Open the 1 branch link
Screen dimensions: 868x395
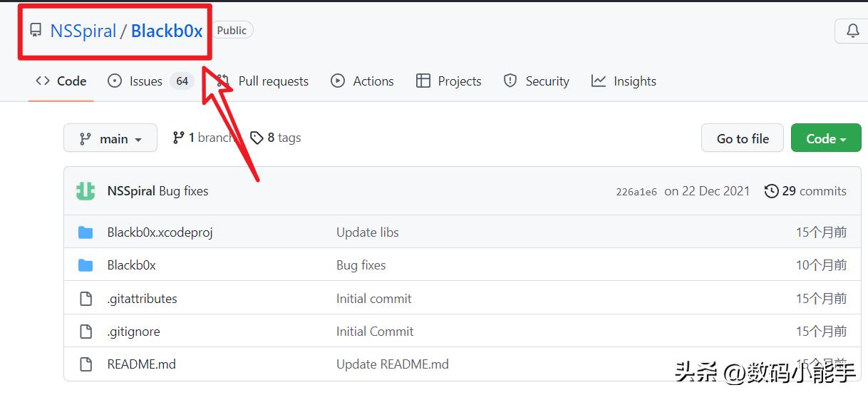pyautogui.click(x=203, y=138)
